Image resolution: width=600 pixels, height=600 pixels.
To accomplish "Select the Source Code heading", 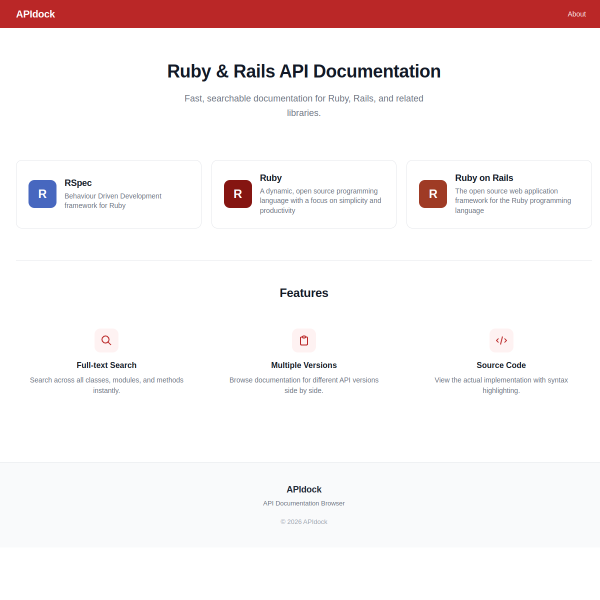I will (x=501, y=365).
